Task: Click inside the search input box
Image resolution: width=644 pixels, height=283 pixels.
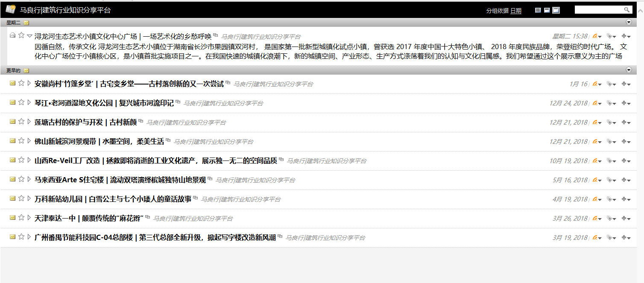Action: (598, 9)
